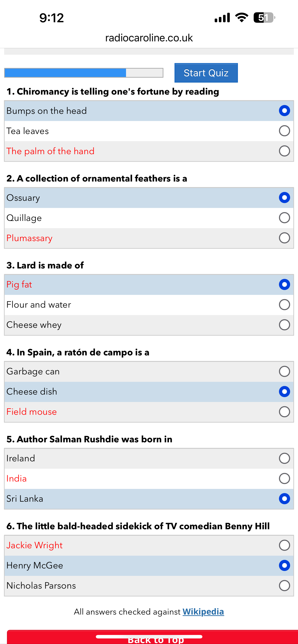Select Quillage radio button
Image resolution: width=298 pixels, height=644 pixels.
285,218
